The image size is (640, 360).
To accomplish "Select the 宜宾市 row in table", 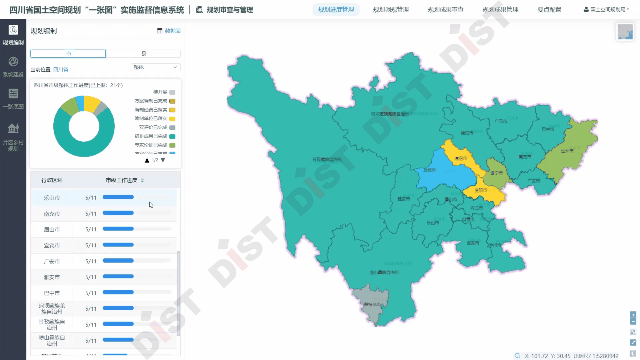I will [x=104, y=245].
